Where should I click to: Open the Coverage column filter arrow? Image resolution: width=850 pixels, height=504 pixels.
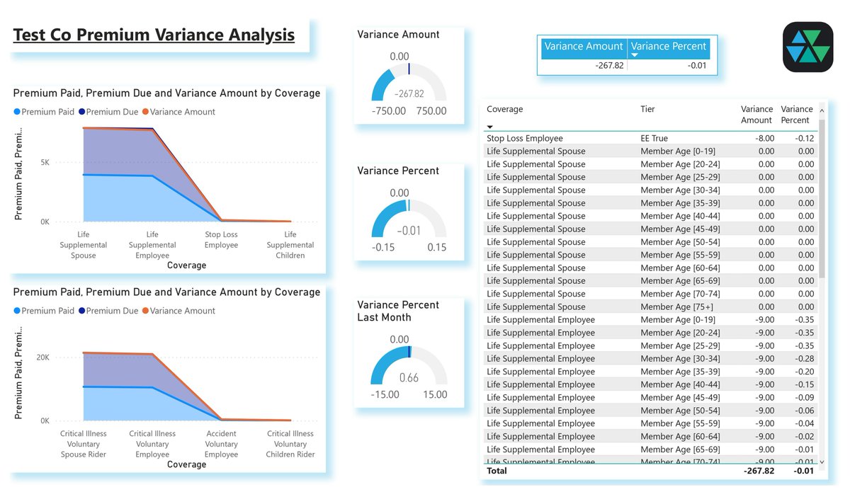click(490, 127)
